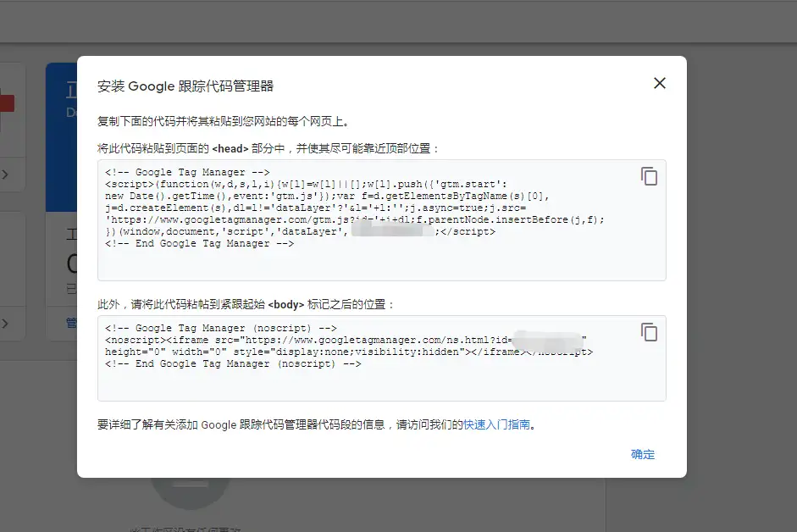Image resolution: width=797 pixels, height=532 pixels.
Task: Click the <body> tag instruction text
Action: (x=246, y=305)
